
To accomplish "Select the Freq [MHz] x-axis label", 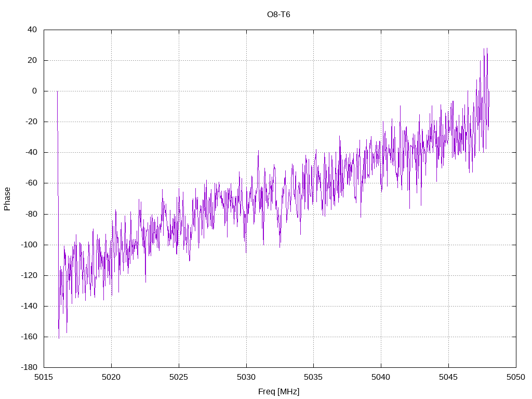I will (x=278, y=392).
